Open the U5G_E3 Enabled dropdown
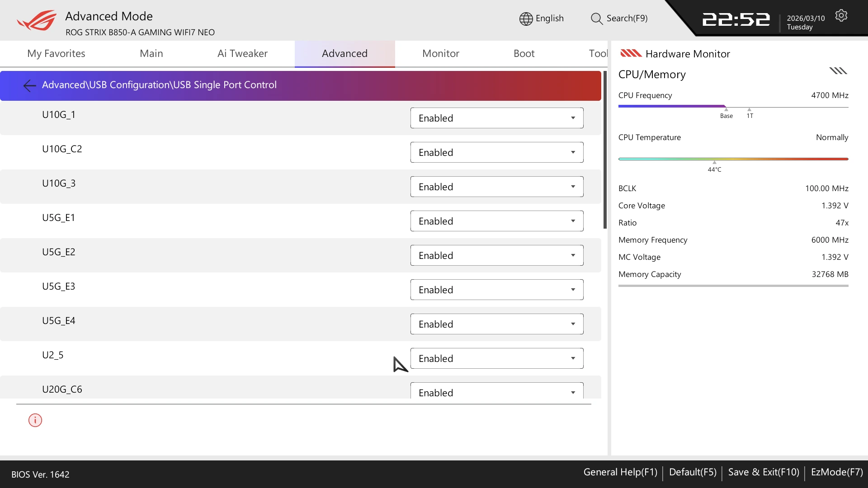This screenshot has height=488, width=868. point(496,290)
